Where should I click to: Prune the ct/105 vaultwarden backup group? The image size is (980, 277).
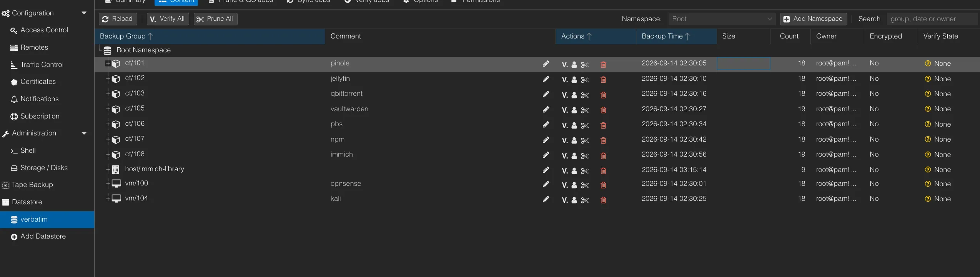tap(585, 110)
